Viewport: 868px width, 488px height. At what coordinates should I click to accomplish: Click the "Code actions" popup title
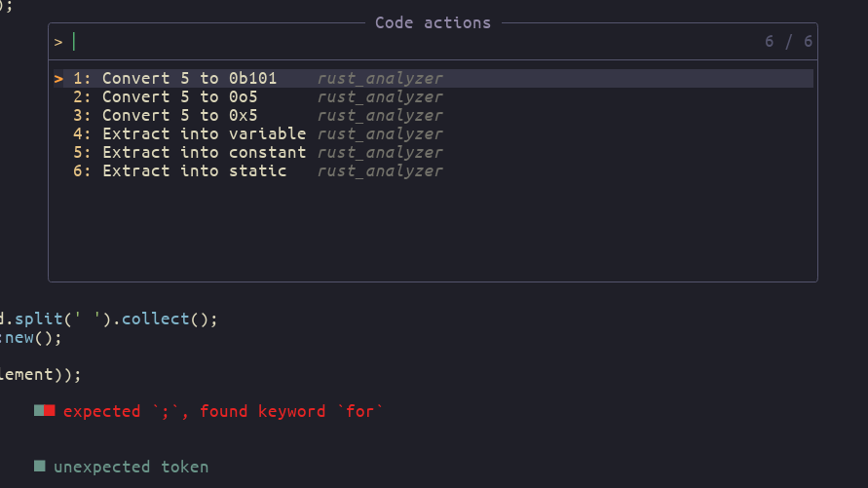[433, 22]
